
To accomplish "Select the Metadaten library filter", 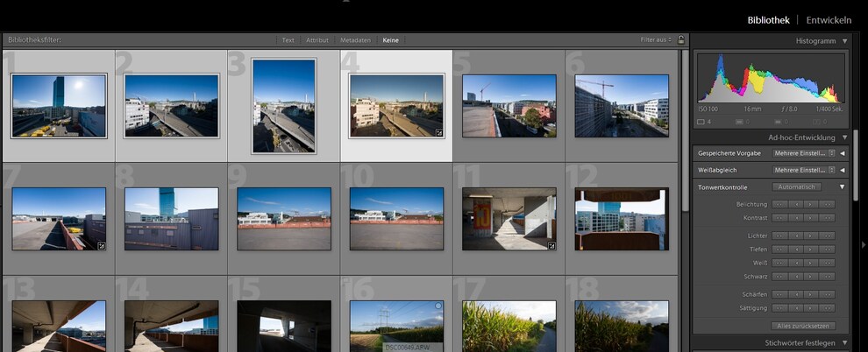I will click(355, 39).
